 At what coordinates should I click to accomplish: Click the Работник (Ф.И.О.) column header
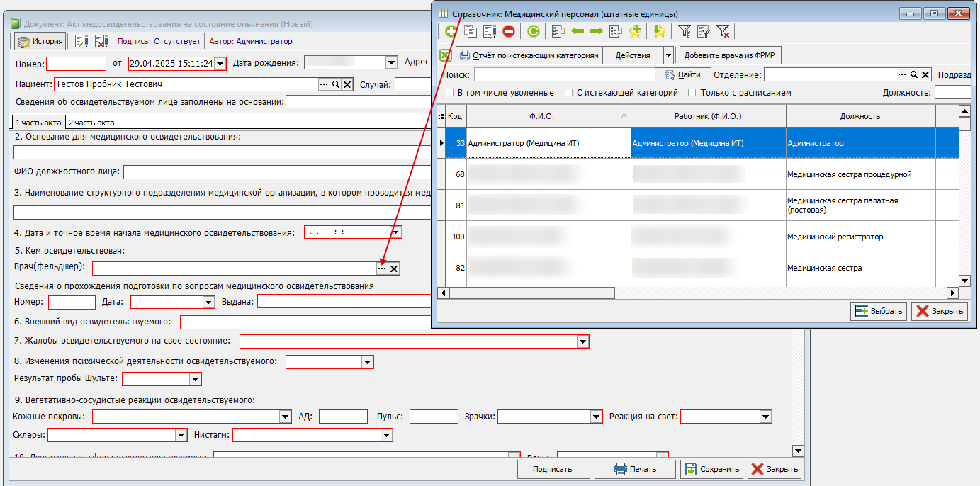click(709, 115)
